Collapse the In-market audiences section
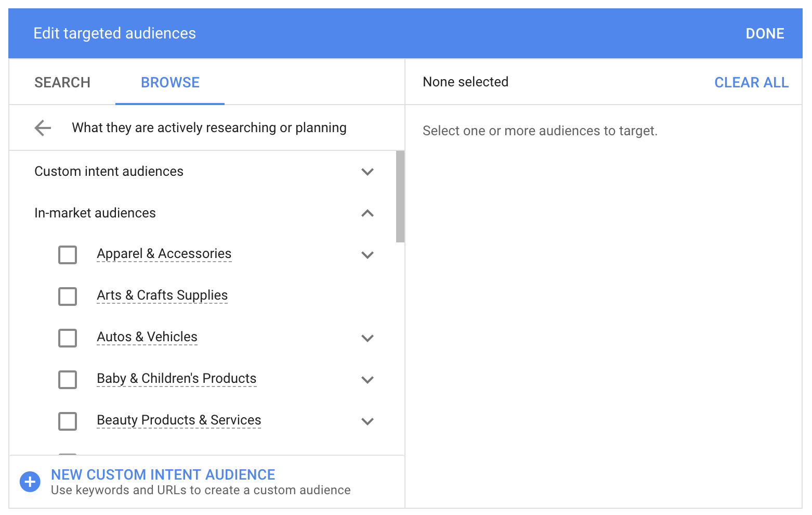This screenshot has width=812, height=515. [368, 213]
